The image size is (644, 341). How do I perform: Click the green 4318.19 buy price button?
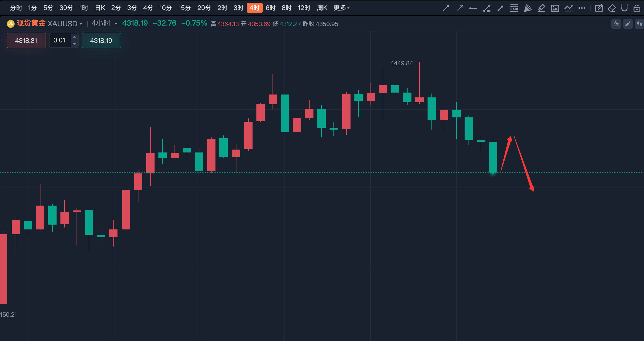coord(101,40)
